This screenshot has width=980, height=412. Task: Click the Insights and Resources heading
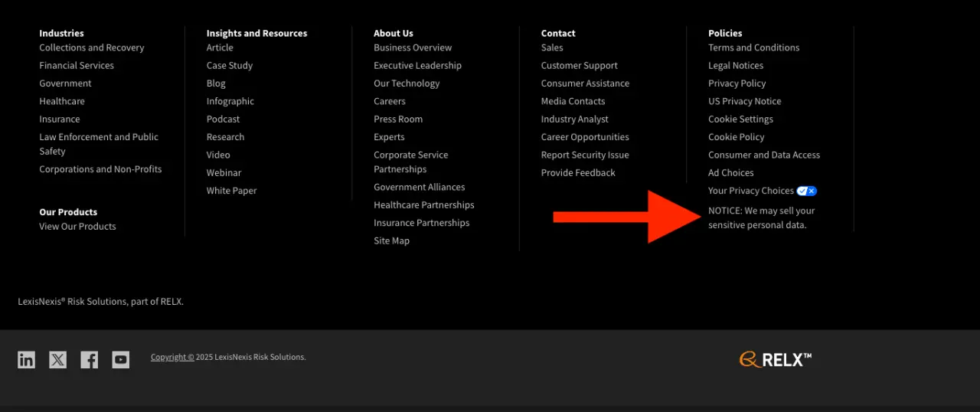[256, 33]
